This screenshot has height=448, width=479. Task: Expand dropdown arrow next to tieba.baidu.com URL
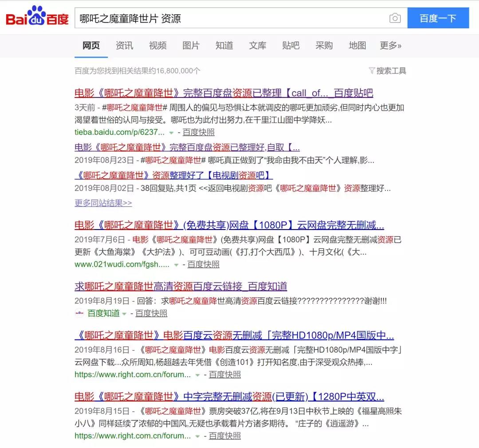(x=171, y=133)
